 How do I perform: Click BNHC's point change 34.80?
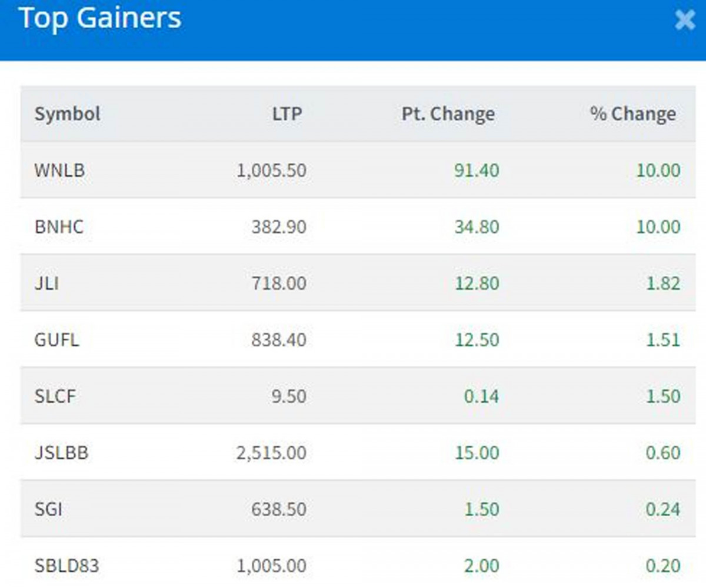point(477,227)
